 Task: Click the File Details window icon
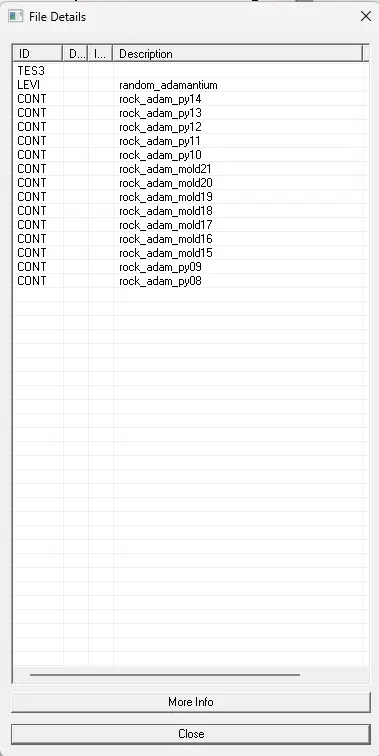click(x=15, y=16)
